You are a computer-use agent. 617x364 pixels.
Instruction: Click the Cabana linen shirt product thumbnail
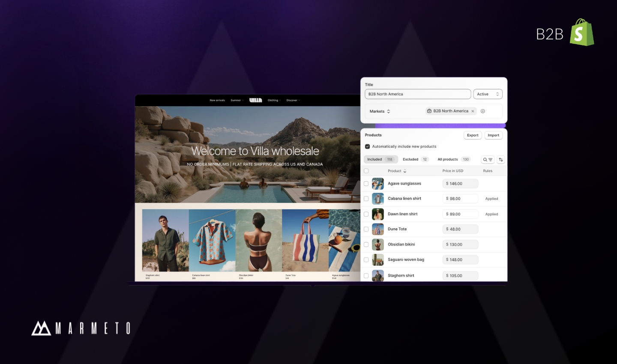[x=378, y=199]
